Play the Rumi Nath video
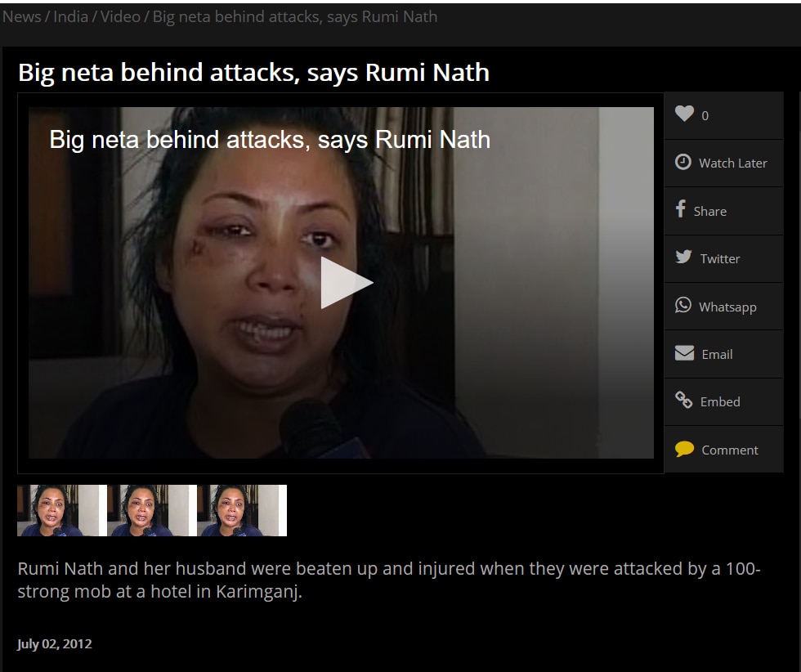The image size is (801, 672). tap(346, 283)
